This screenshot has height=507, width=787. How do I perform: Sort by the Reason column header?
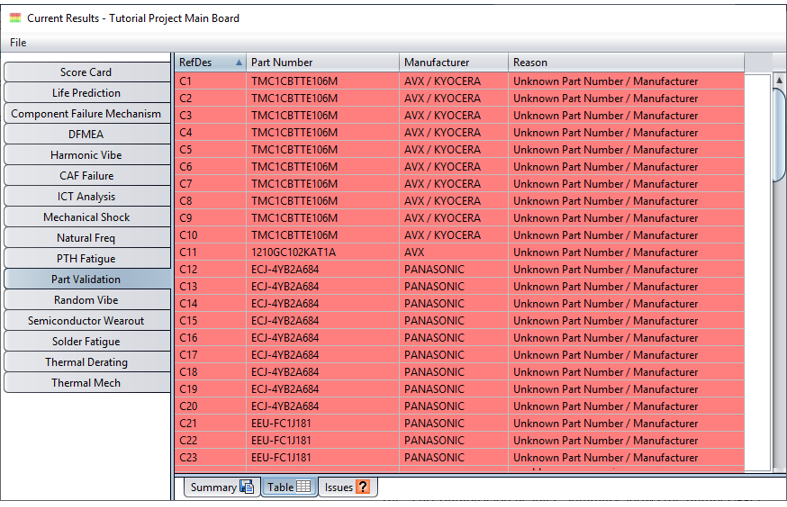pyautogui.click(x=626, y=62)
